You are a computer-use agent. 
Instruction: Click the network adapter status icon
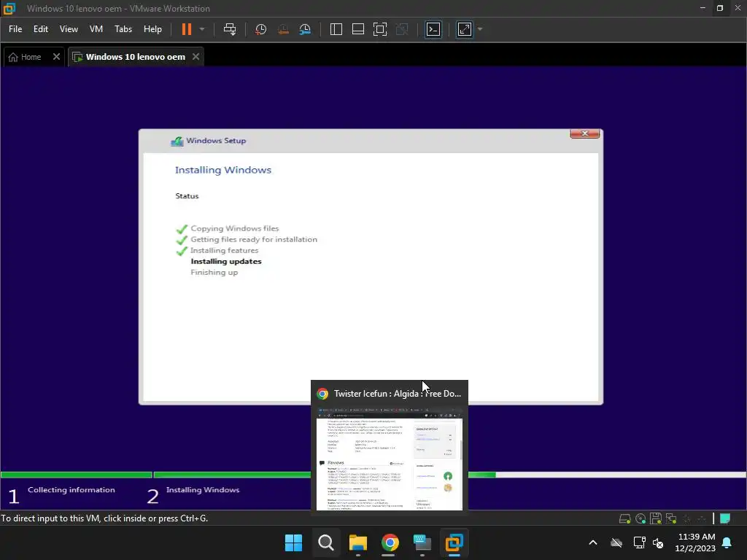click(671, 518)
